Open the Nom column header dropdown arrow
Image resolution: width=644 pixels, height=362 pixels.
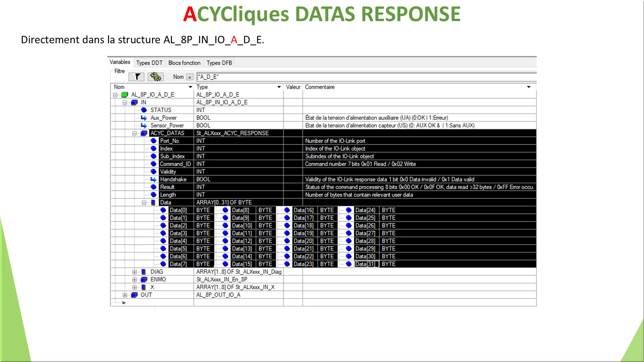190,87
